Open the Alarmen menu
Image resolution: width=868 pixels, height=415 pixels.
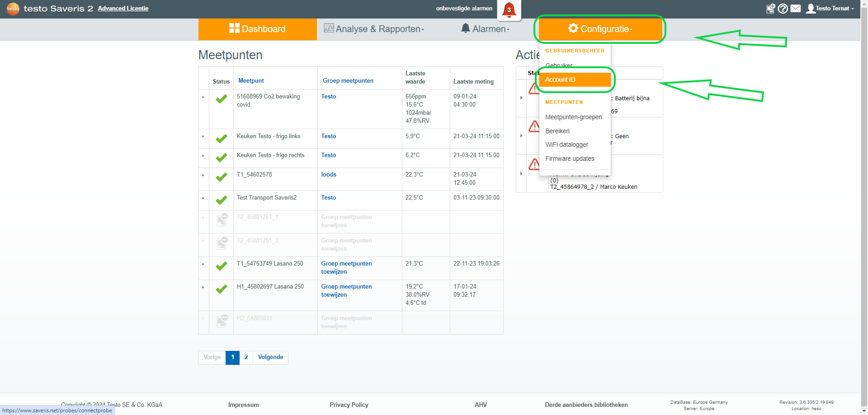[486, 29]
